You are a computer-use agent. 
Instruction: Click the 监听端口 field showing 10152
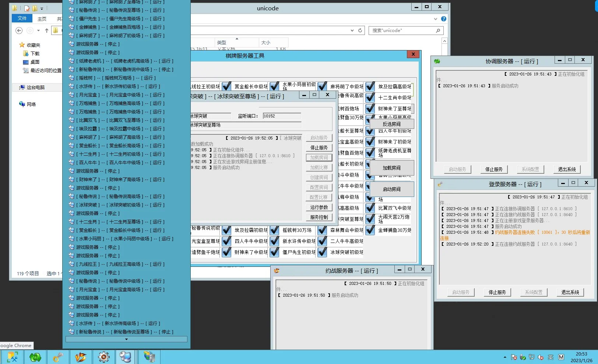point(282,116)
